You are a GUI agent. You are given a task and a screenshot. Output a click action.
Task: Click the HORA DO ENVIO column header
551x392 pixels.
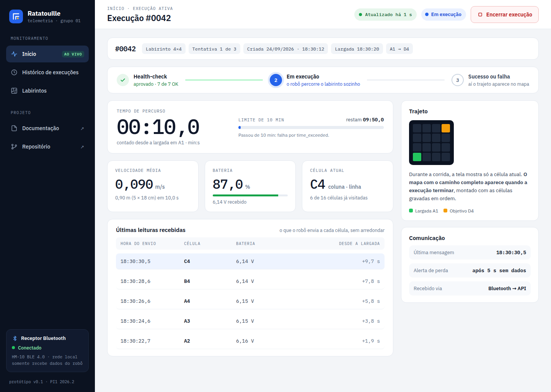[x=138, y=243]
